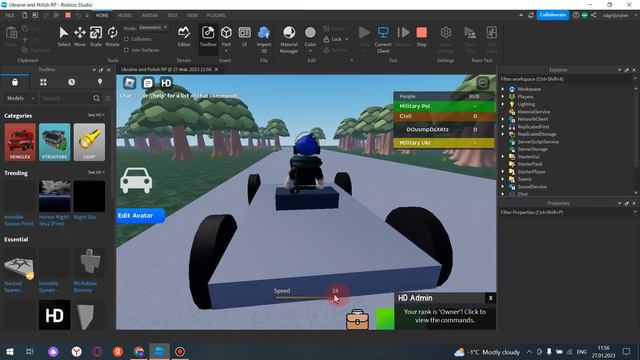This screenshot has height=360, width=640.
Task: Open the UI ribbon button
Action: point(244,36)
